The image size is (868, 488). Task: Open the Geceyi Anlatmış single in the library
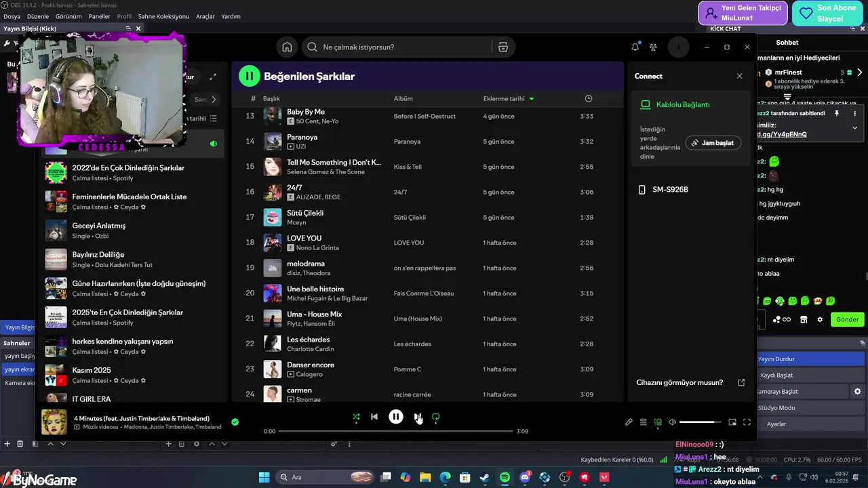point(133,230)
